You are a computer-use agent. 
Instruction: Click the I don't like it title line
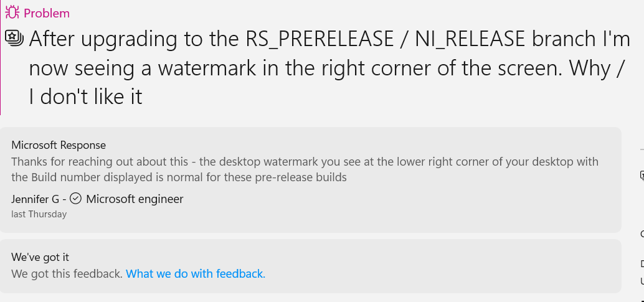tap(85, 97)
